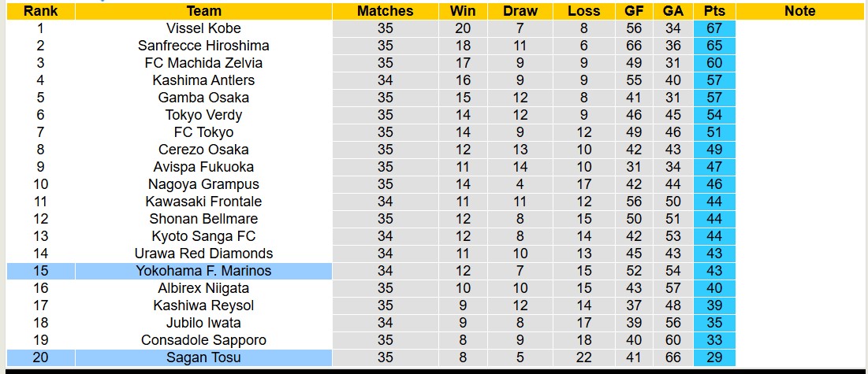Open the Vissel Kobe team link
The height and width of the screenshot is (374, 868).
click(203, 28)
